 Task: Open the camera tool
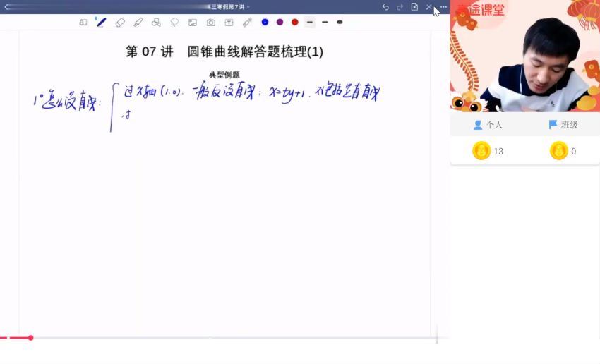click(x=211, y=23)
